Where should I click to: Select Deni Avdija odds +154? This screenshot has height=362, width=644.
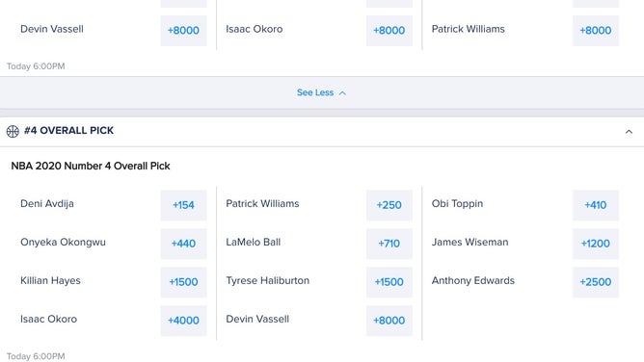pyautogui.click(x=183, y=205)
